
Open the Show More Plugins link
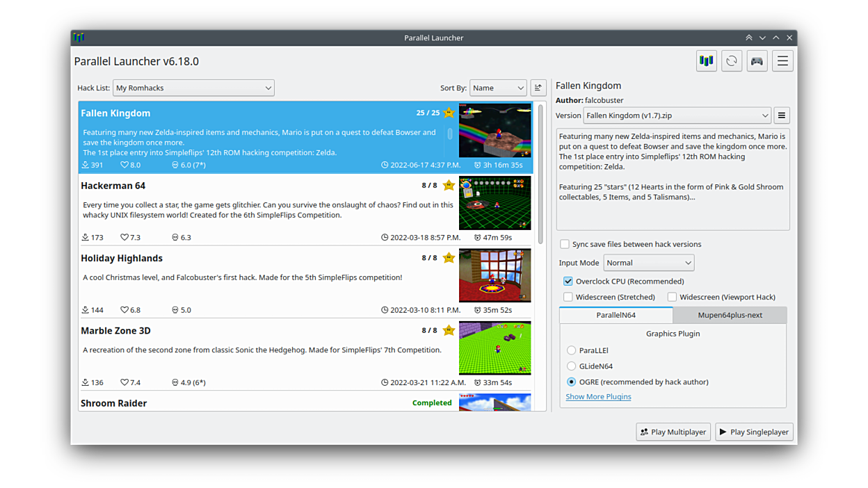point(598,396)
